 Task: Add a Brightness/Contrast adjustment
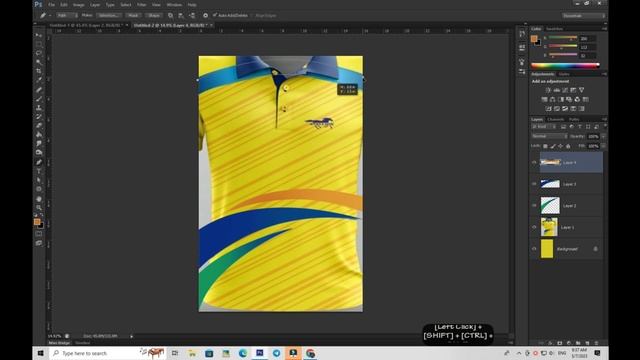[548, 90]
